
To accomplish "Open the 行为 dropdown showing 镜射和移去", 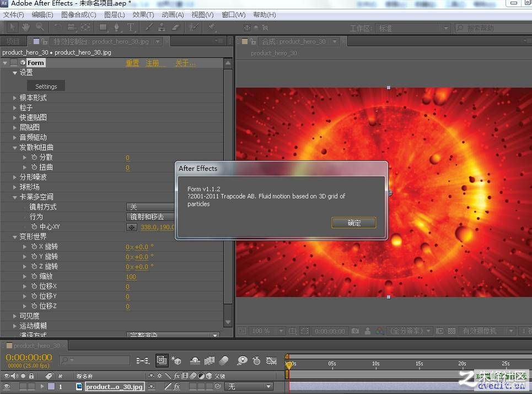I will click(151, 217).
